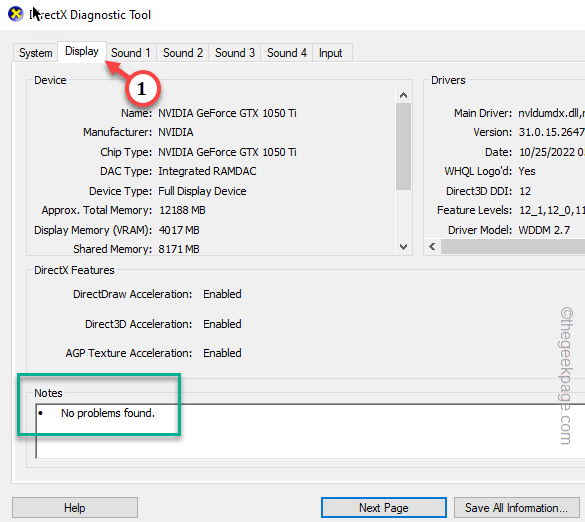585x522 pixels.
Task: Click the Manufacturer value 'NVIDIA'
Action: 176,132
